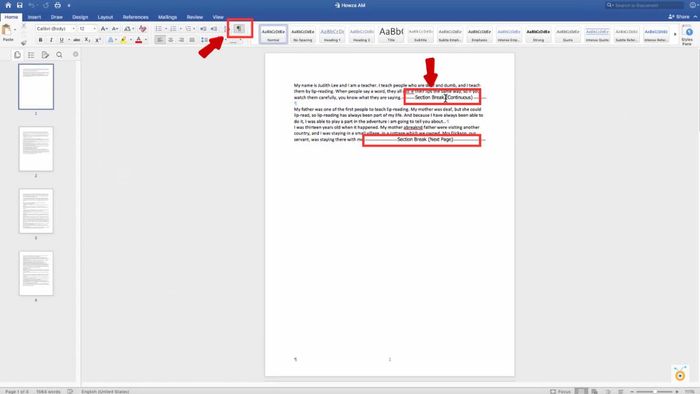Toggle strikethrough formatting

pyautogui.click(x=77, y=40)
